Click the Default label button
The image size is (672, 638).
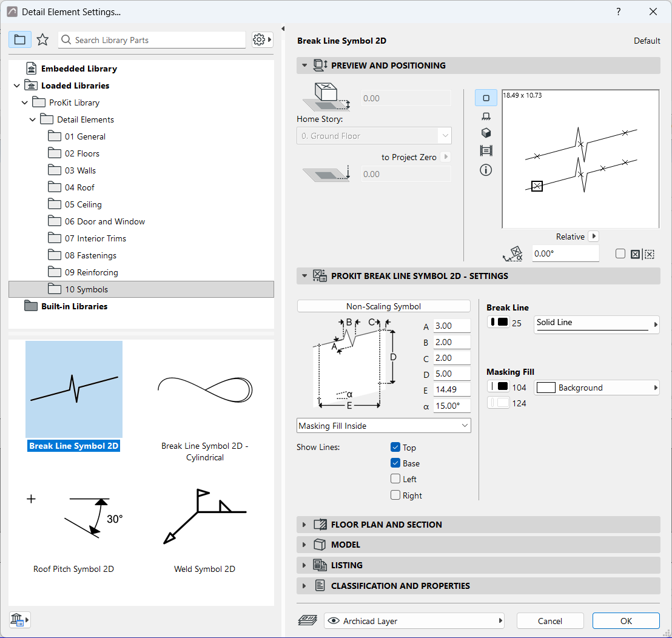tap(647, 41)
